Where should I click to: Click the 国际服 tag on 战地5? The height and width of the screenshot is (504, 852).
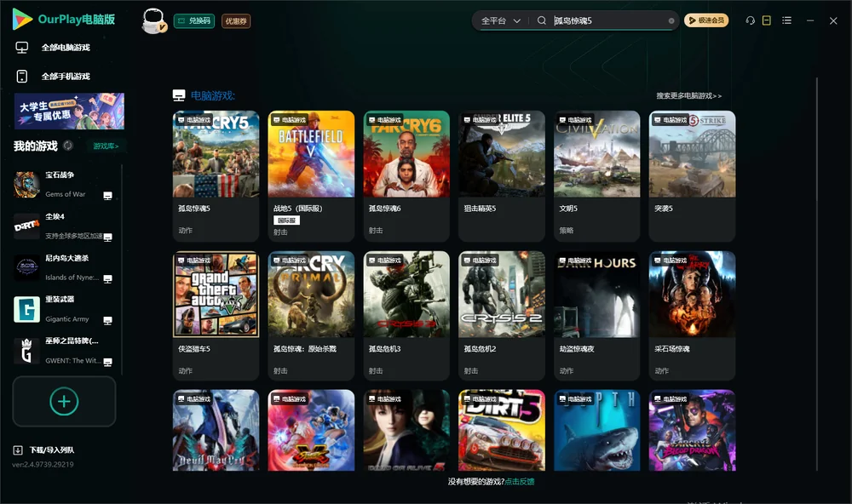(x=286, y=220)
